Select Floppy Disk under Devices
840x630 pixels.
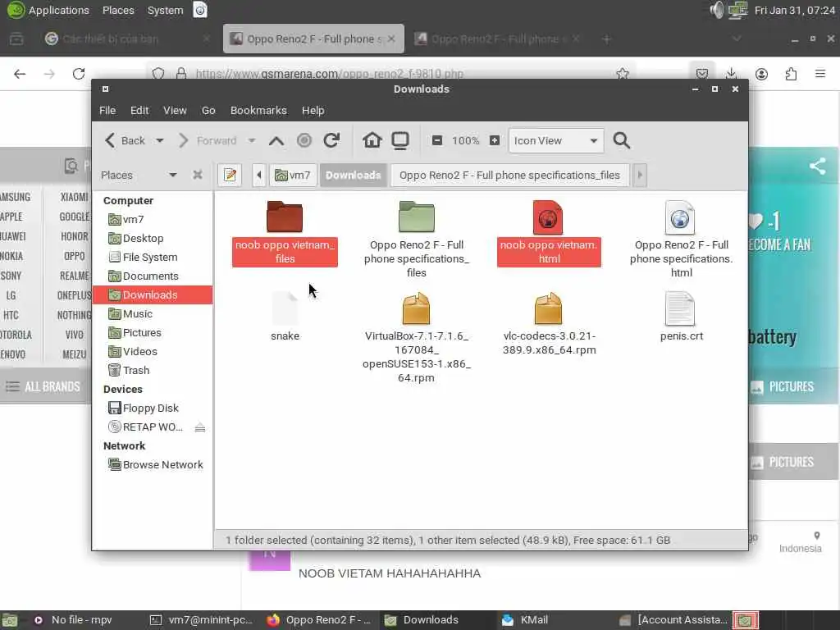click(x=153, y=409)
